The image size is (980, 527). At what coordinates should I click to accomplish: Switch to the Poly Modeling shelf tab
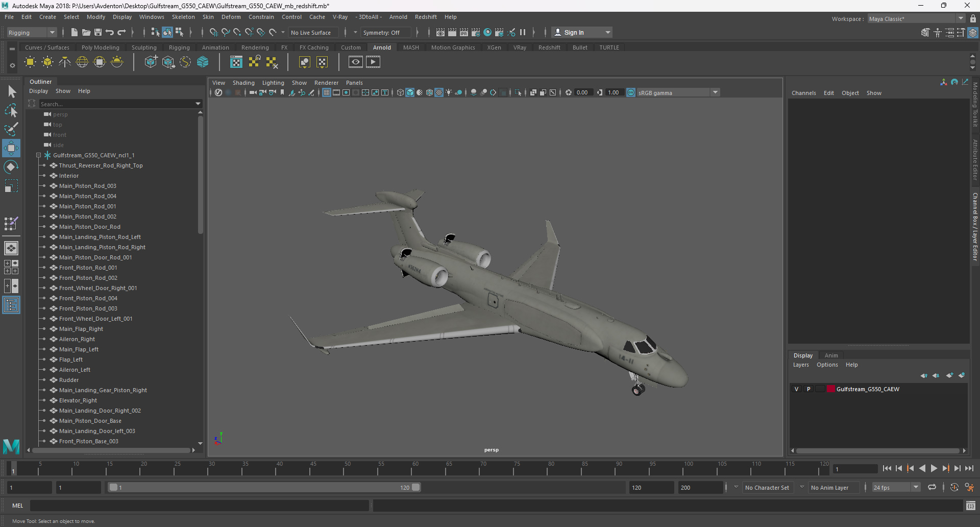pyautogui.click(x=100, y=47)
